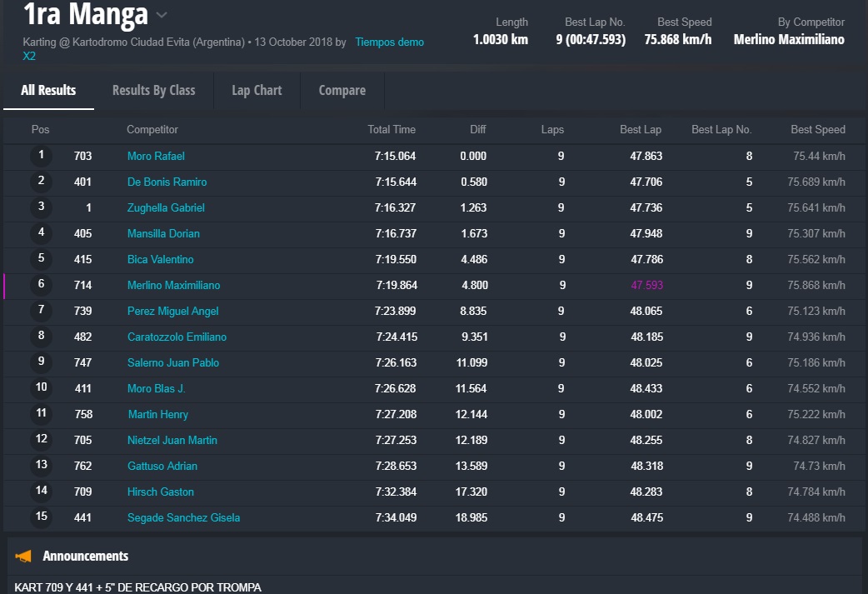Expand the 1ra Manga title dropdown chevron

tap(162, 15)
